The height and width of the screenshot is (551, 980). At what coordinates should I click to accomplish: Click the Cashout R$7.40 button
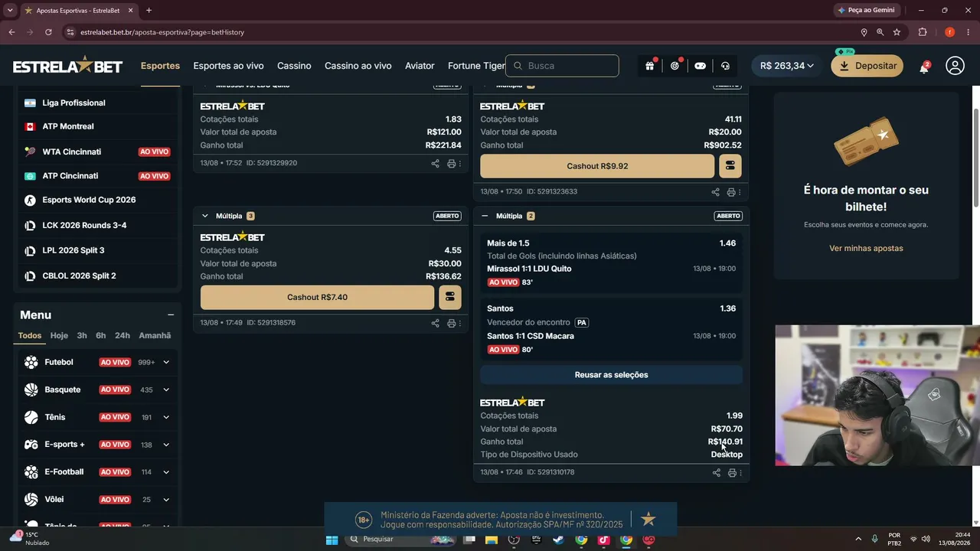pyautogui.click(x=317, y=297)
